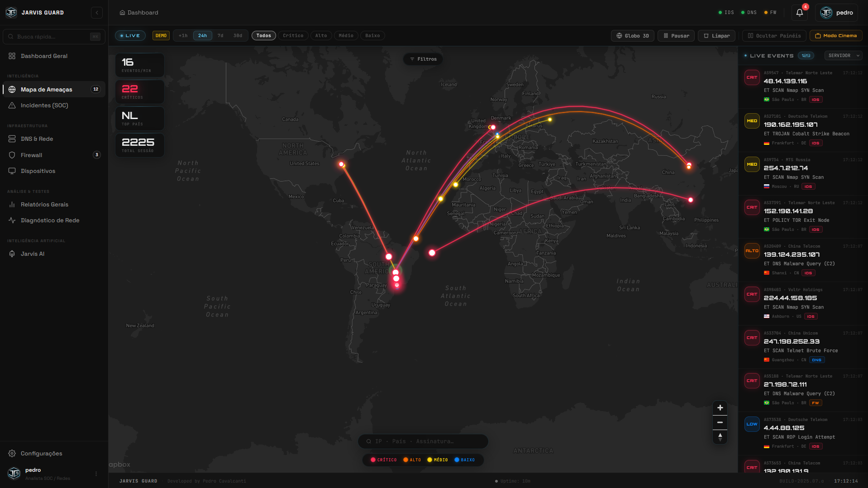Select the Incidentes (SOC) alert icon
The height and width of the screenshot is (488, 868).
pyautogui.click(x=12, y=105)
